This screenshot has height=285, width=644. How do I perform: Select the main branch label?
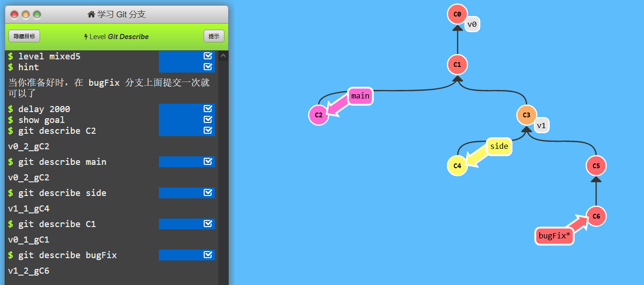tap(360, 96)
